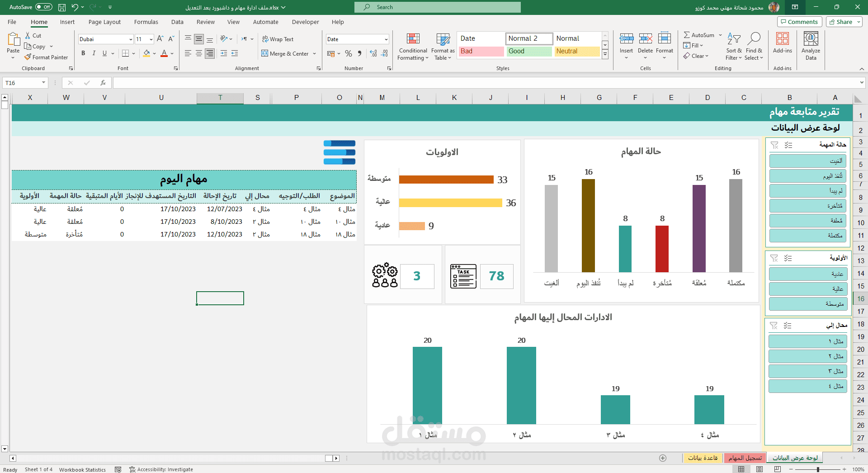Select column T header

point(220,98)
